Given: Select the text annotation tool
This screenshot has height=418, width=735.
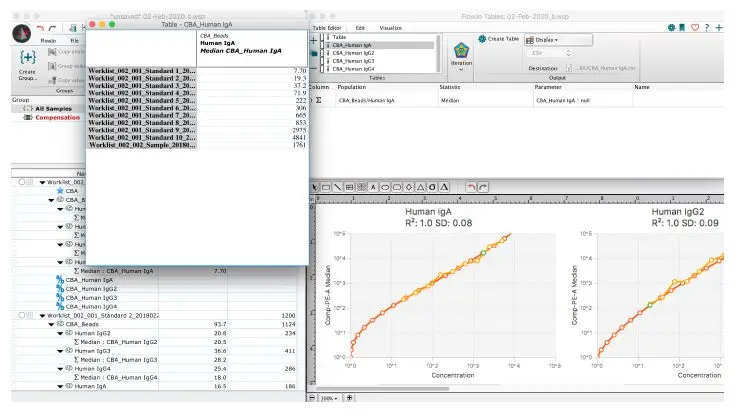Looking at the screenshot, I should (x=373, y=187).
